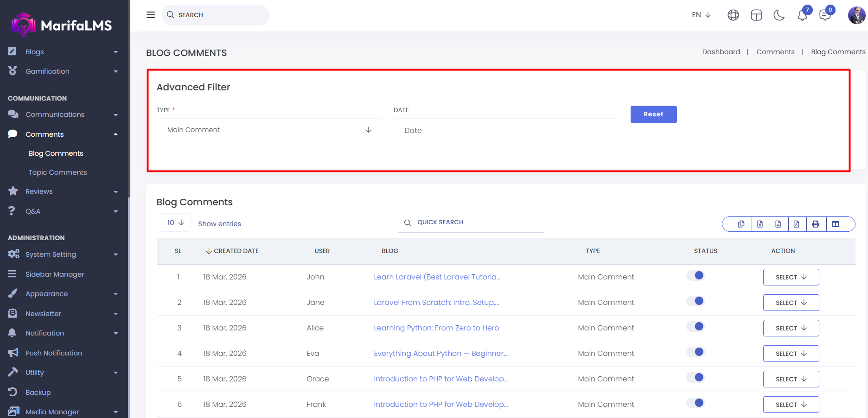Expand the Gamification sidebar menu
This screenshot has width=868, height=418.
(47, 71)
